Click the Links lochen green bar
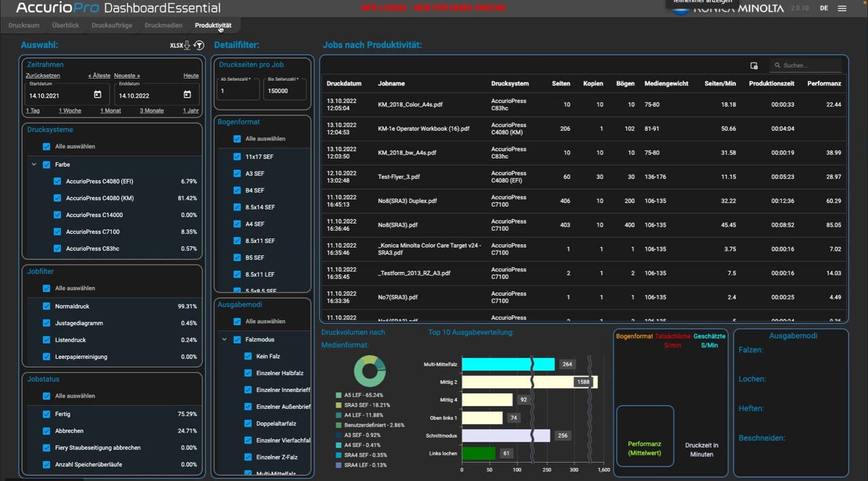The width and height of the screenshot is (868, 481). coord(479,453)
